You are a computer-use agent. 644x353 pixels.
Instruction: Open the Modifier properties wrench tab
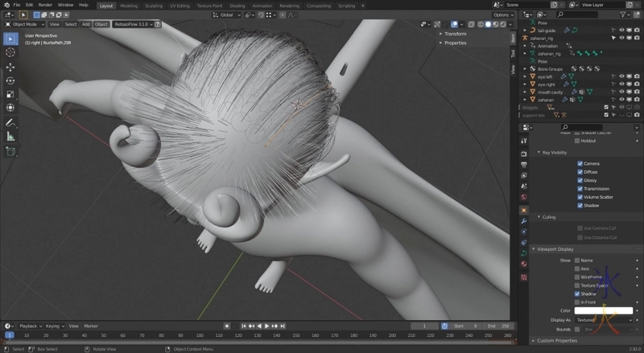coord(524,220)
